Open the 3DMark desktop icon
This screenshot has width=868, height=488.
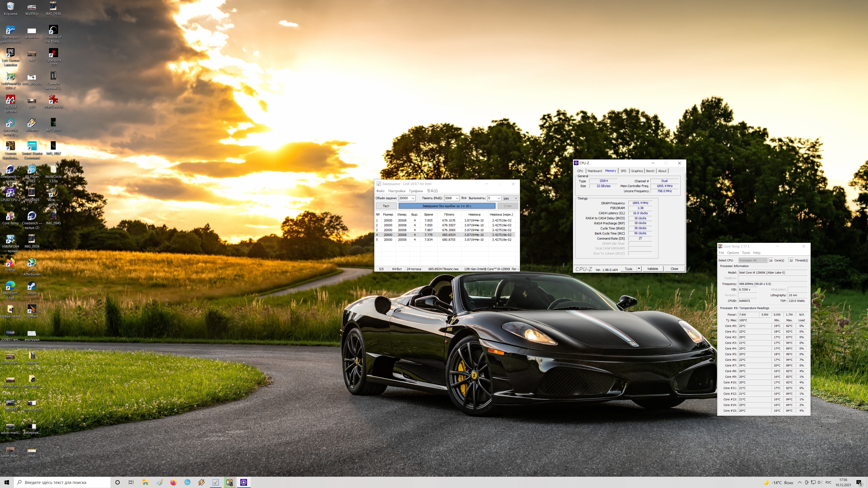pos(32,309)
